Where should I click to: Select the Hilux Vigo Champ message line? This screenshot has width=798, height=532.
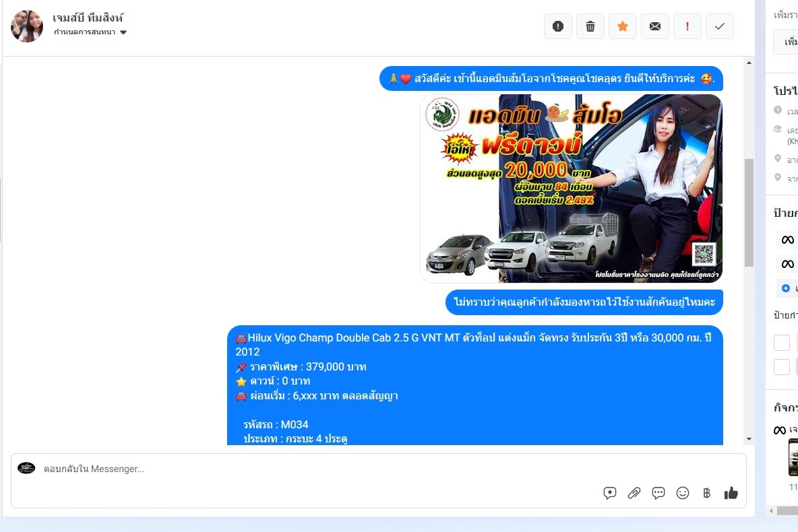(473, 345)
